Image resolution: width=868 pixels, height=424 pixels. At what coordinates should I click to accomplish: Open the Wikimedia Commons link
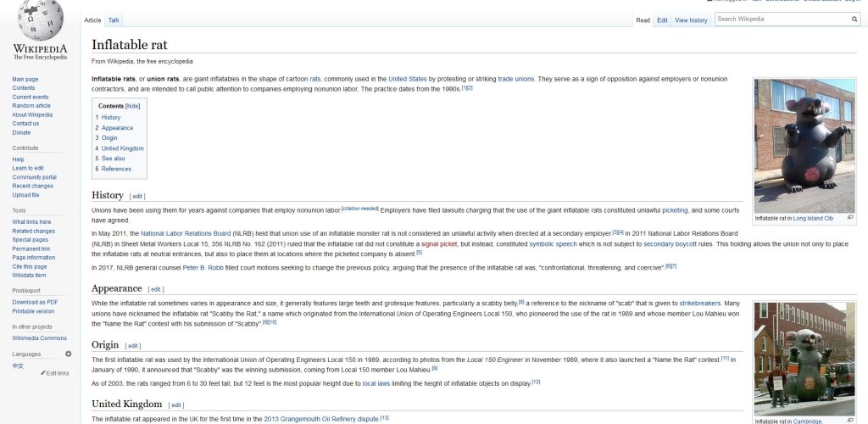tap(41, 338)
